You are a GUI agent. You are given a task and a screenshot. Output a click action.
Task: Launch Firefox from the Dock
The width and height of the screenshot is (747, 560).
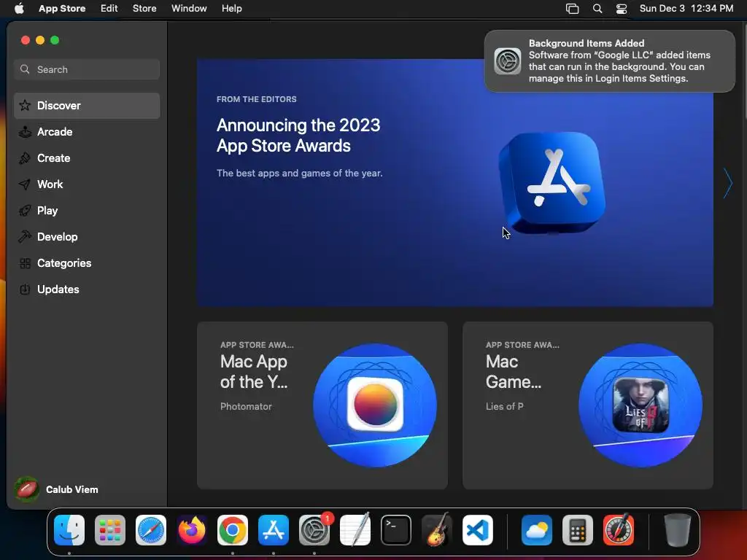tap(192, 530)
